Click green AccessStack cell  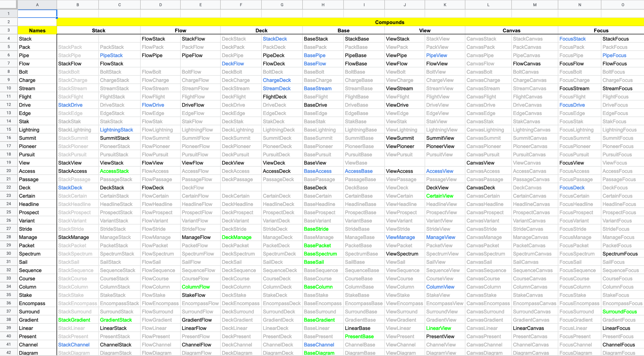[x=114, y=171]
